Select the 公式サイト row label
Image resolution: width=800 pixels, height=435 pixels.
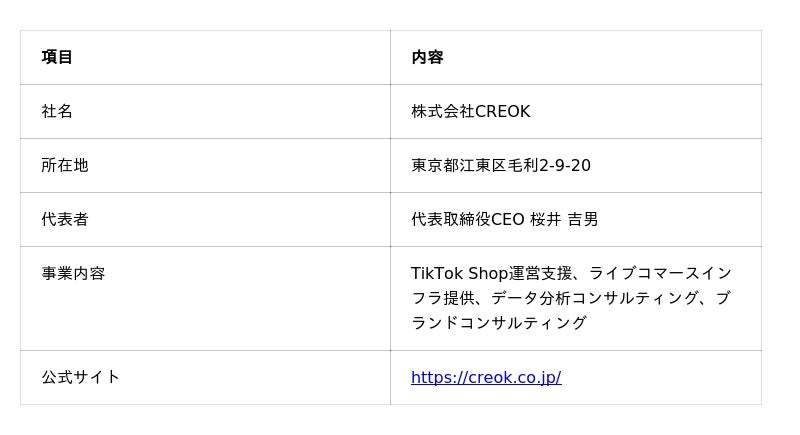pos(81,377)
